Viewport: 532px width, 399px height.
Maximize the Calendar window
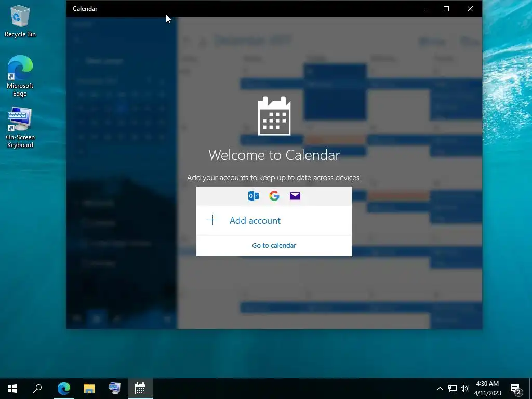[446, 9]
